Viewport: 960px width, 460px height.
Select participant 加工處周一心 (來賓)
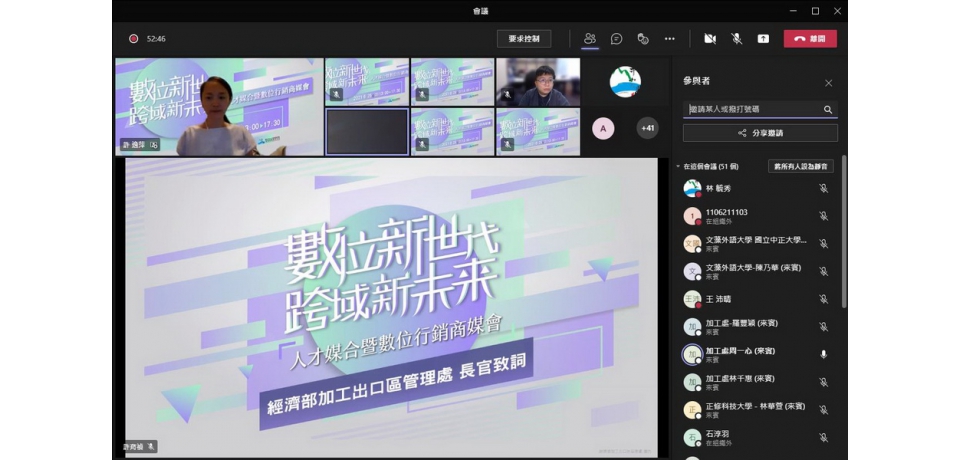(740, 350)
